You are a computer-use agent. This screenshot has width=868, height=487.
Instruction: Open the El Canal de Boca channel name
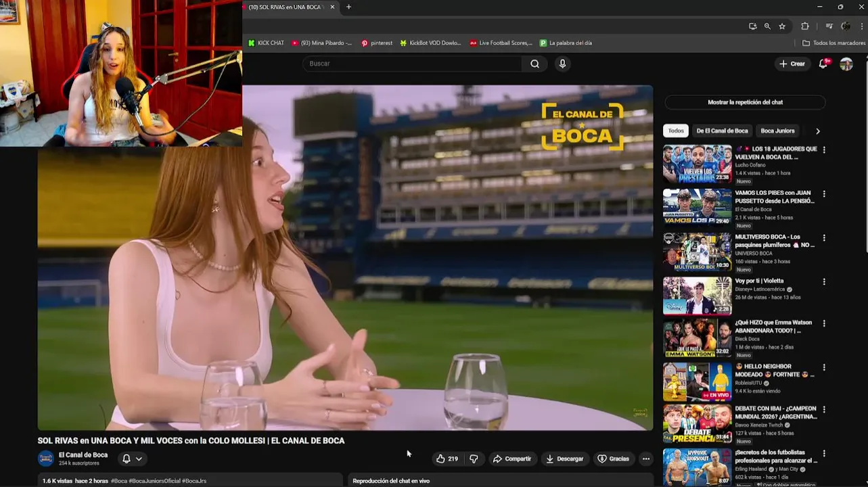coord(83,455)
